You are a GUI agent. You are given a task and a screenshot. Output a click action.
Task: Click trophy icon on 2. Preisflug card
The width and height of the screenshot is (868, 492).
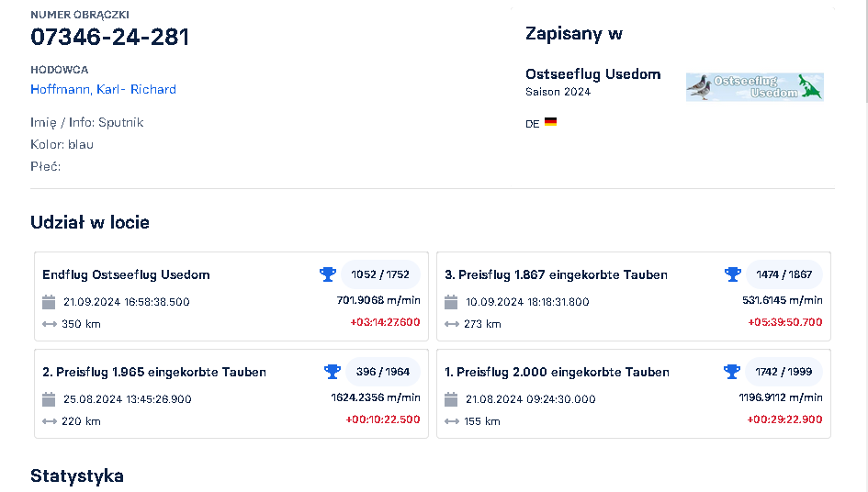(x=332, y=372)
